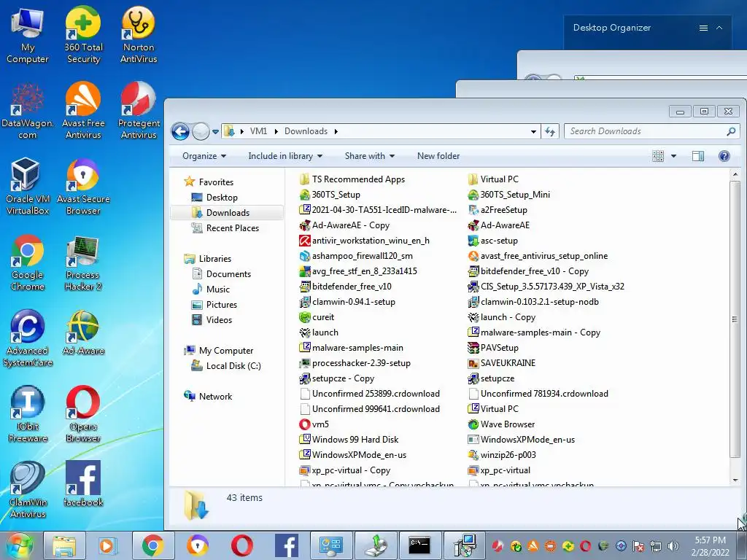
Task: Click the scrollbar down arrow in file list
Action: (735, 481)
